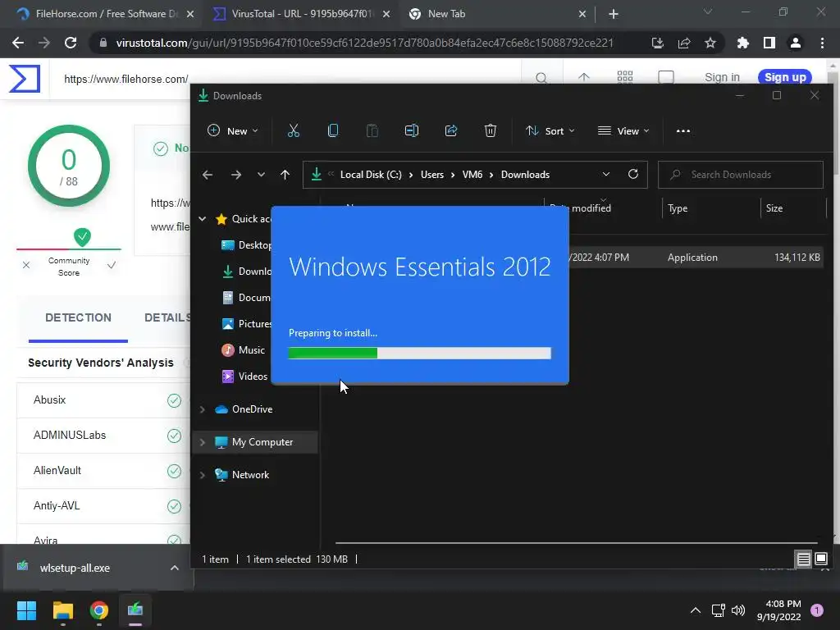
Task: Click the Cut scissors icon in Downloads toolbar
Action: 294,130
